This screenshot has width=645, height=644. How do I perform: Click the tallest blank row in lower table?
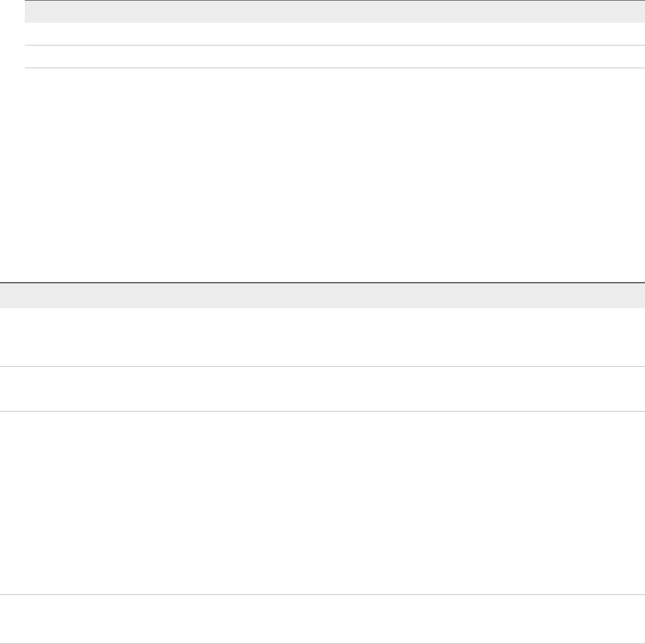coord(322,503)
